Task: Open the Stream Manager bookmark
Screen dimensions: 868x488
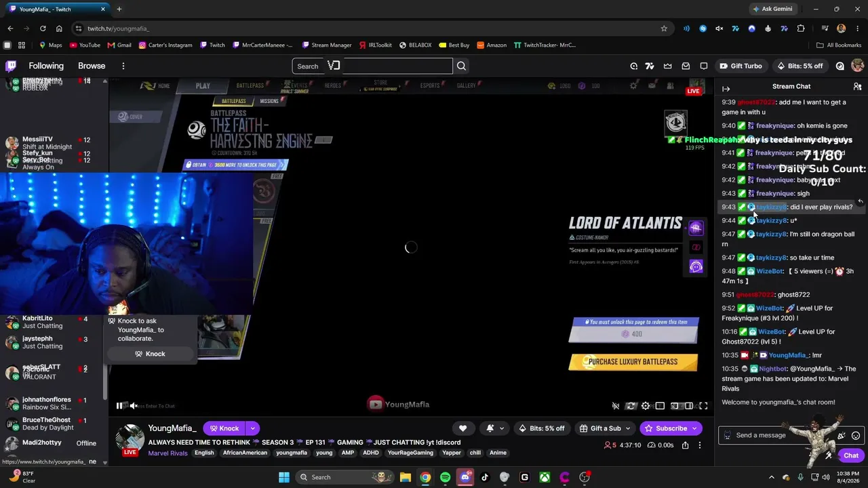Action: point(326,45)
